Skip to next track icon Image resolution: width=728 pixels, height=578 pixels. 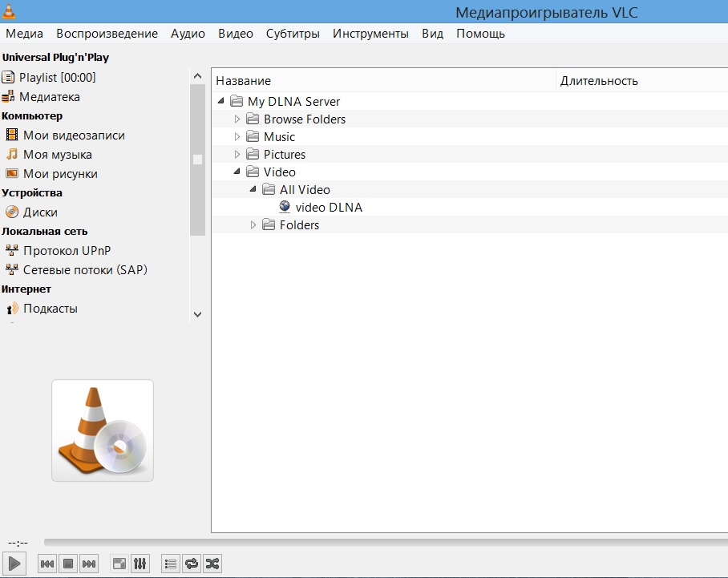click(87, 563)
